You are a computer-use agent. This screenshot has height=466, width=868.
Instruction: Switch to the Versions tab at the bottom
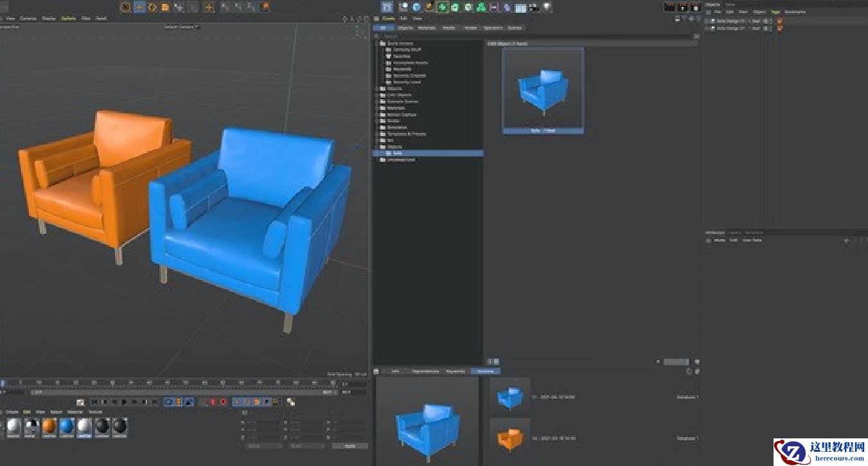(486, 371)
